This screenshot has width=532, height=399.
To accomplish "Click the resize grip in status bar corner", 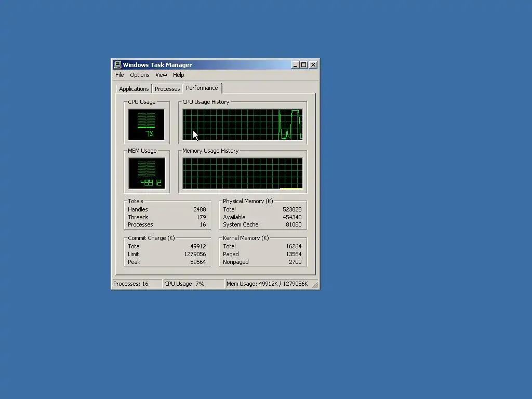I will 315,285.
